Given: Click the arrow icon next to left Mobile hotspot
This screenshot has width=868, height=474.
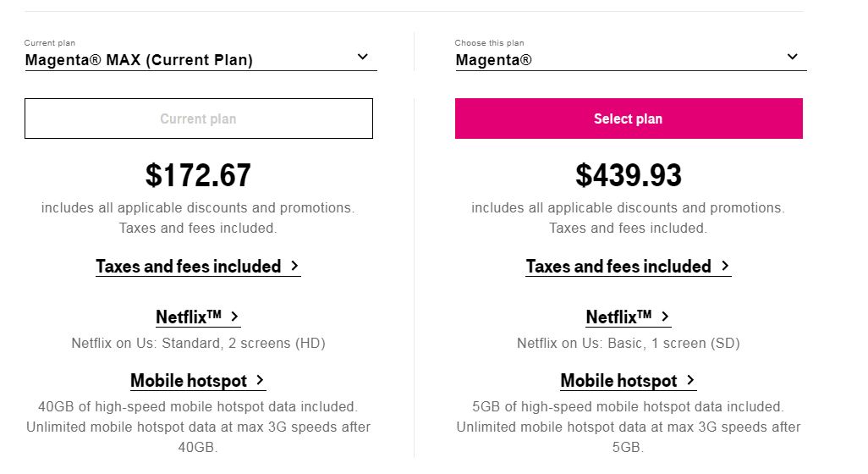Looking at the screenshot, I should tap(260, 380).
